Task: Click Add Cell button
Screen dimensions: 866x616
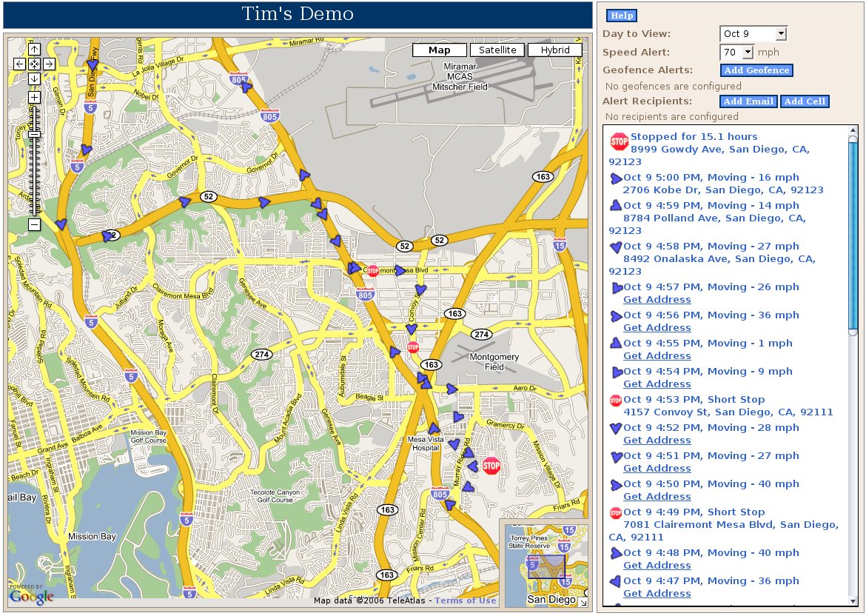Action: [805, 101]
